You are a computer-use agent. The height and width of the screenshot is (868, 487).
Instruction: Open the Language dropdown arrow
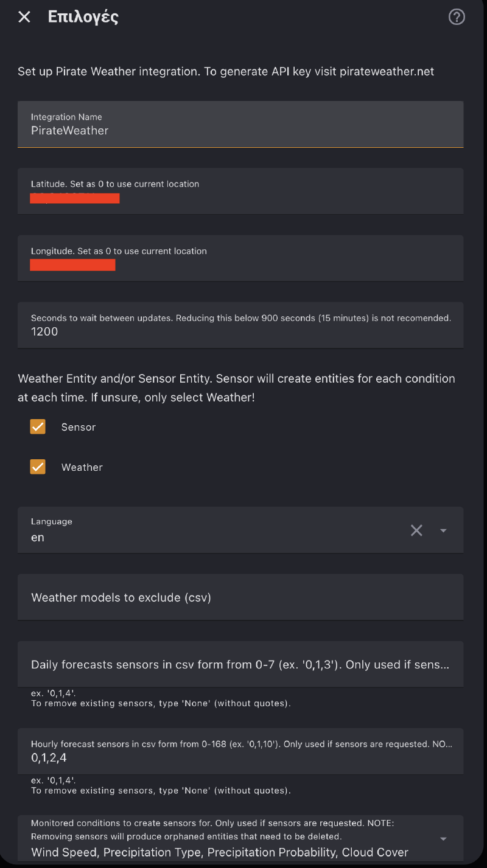tap(443, 530)
